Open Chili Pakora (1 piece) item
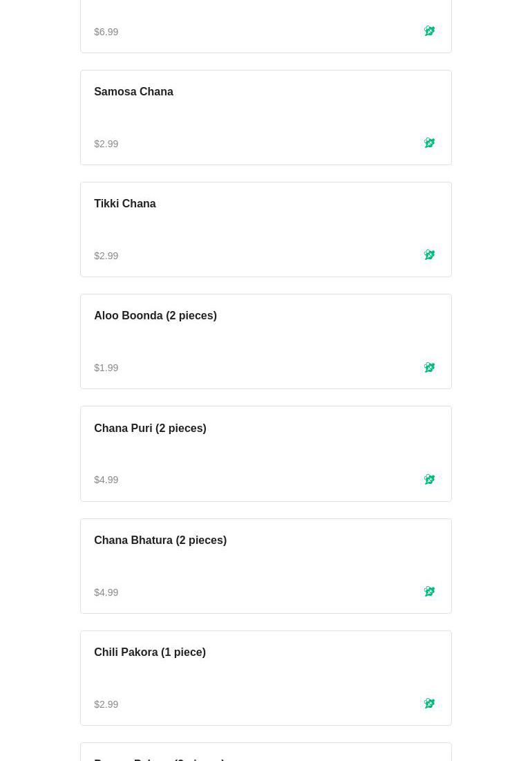 tap(150, 652)
